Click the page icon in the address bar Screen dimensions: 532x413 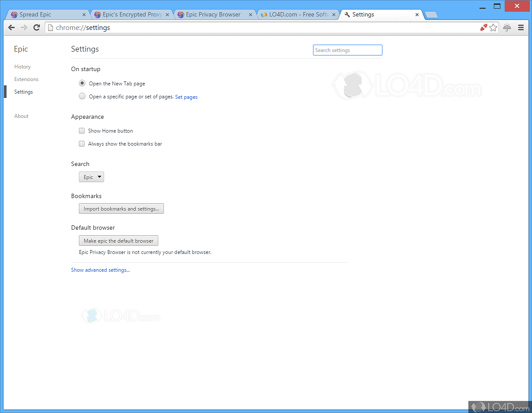[x=50, y=28]
